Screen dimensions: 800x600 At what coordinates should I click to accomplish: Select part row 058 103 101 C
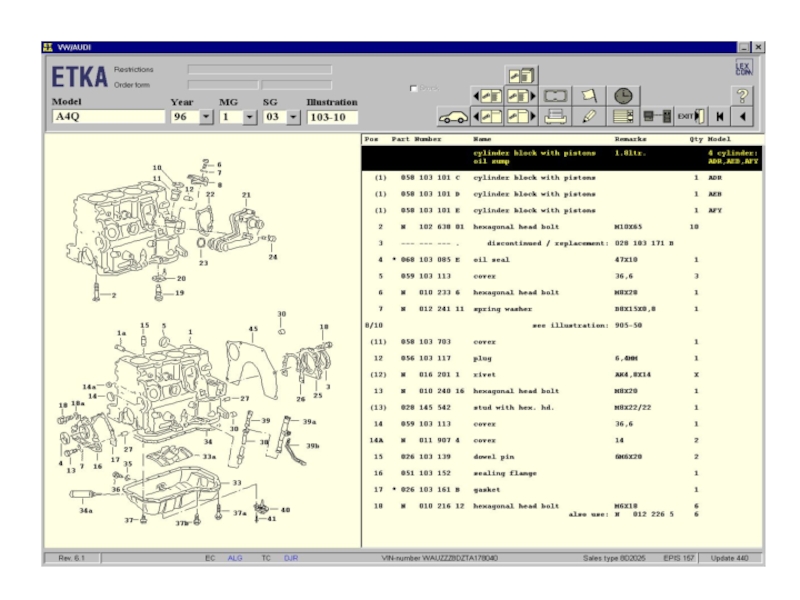562,178
